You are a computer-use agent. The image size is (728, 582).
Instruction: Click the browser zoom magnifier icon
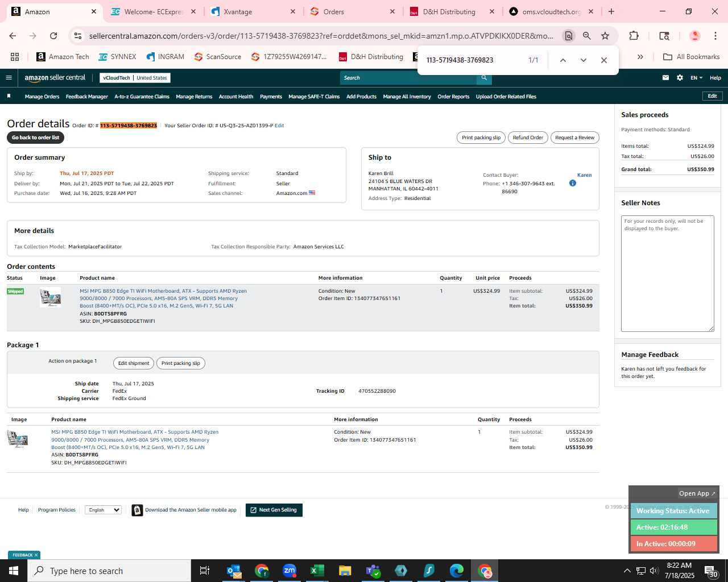tap(587, 36)
